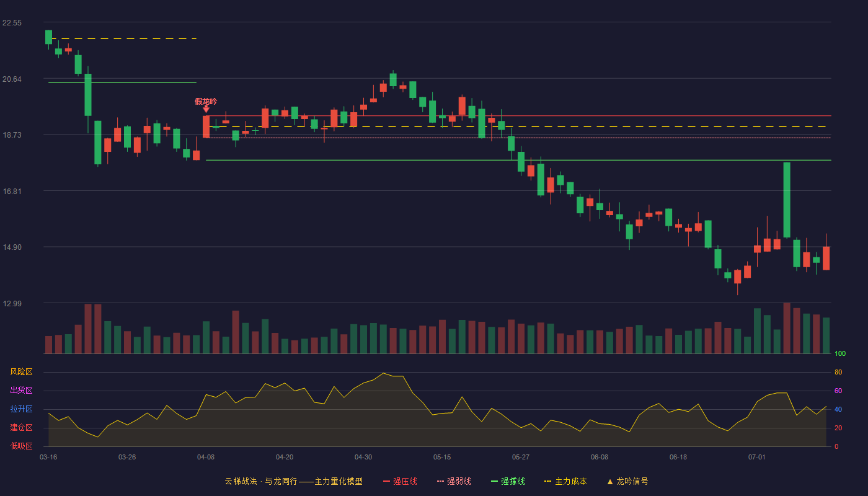This screenshot has height=496, width=868.
Task: Toggle the 强撑线 legend entry
Action: pos(508,481)
